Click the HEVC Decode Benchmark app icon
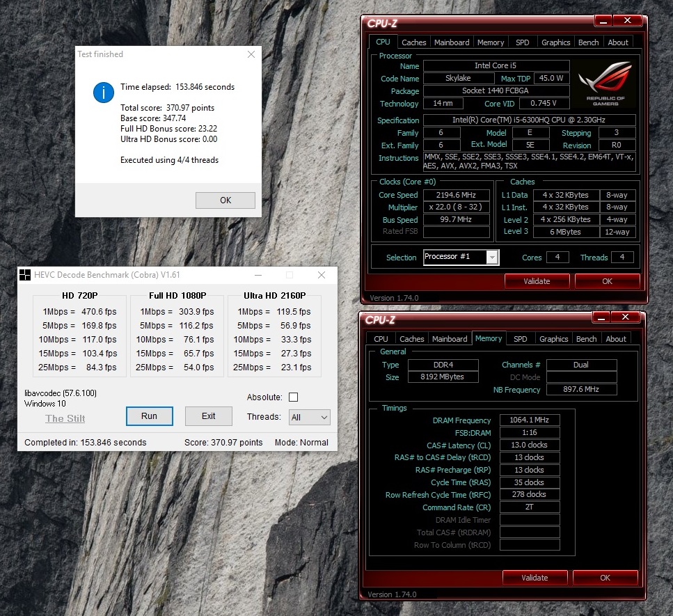 [25, 275]
